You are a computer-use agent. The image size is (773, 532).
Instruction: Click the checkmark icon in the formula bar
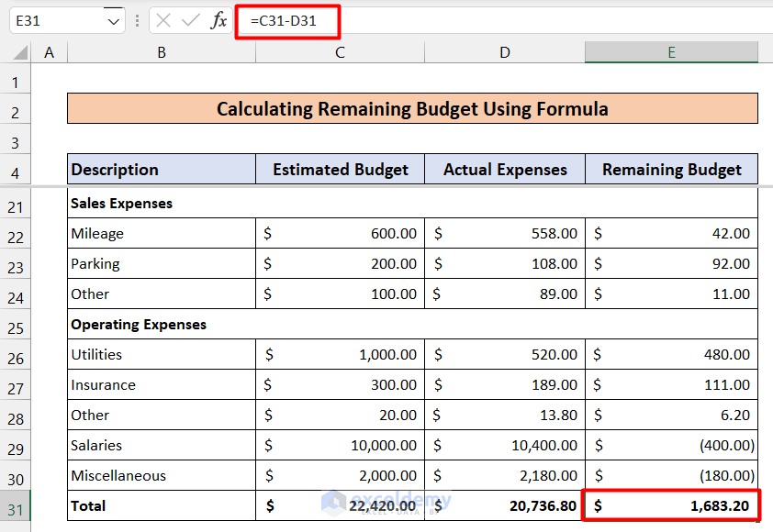click(x=190, y=21)
